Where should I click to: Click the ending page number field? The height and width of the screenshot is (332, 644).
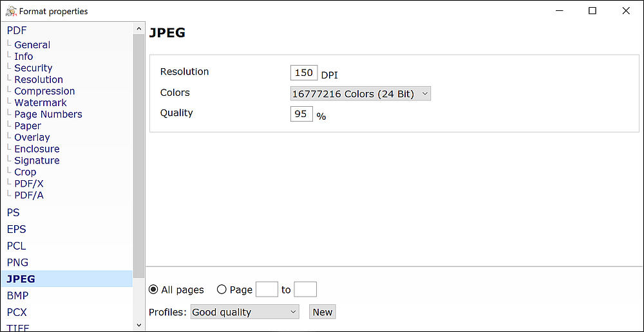point(305,290)
